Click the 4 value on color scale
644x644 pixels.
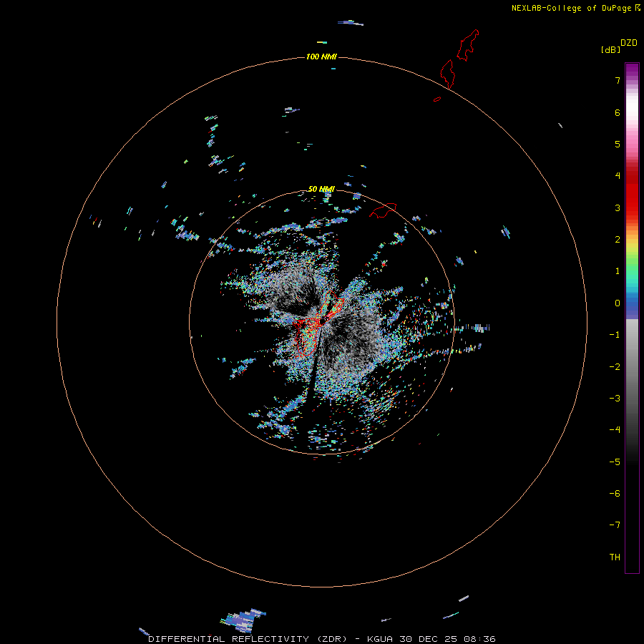(618, 176)
